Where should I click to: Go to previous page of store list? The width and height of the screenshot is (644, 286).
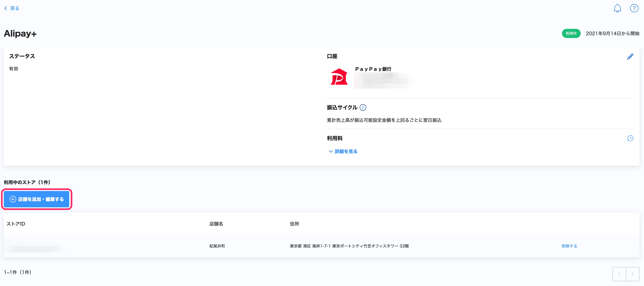(x=619, y=274)
